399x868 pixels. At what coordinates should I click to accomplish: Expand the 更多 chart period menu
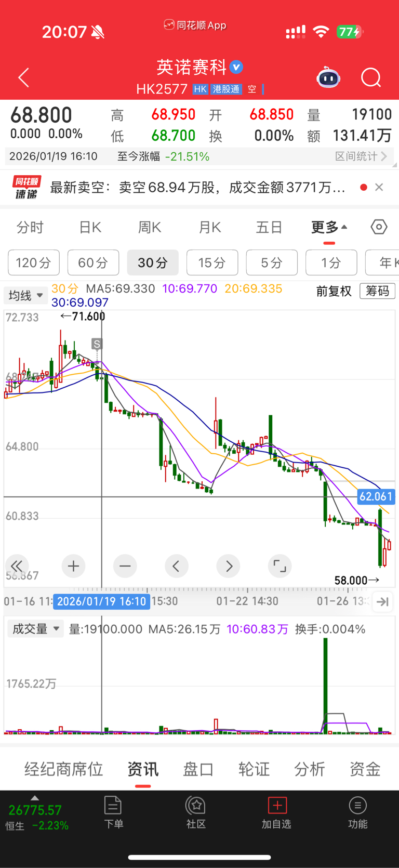point(329,228)
